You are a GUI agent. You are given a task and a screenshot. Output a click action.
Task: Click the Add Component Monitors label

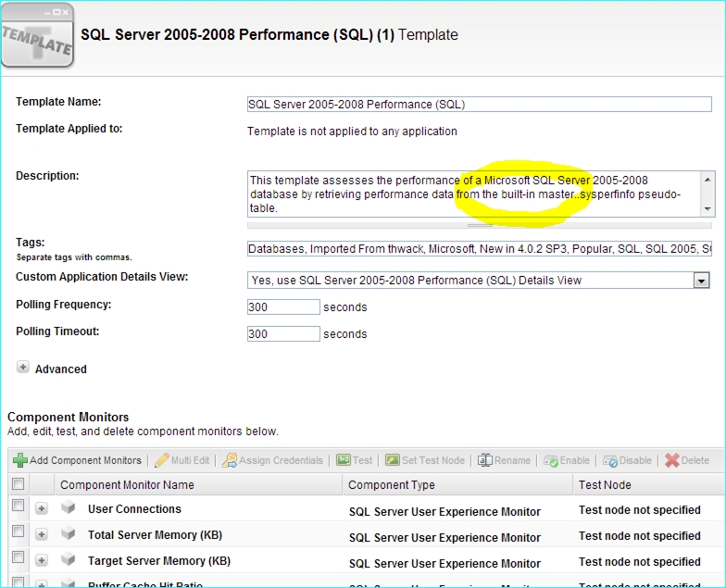pyautogui.click(x=85, y=460)
